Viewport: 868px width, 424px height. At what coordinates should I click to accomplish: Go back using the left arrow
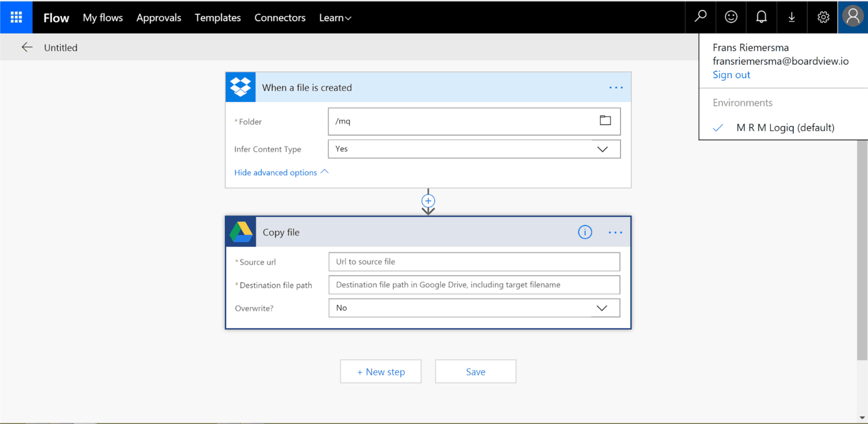pos(27,47)
